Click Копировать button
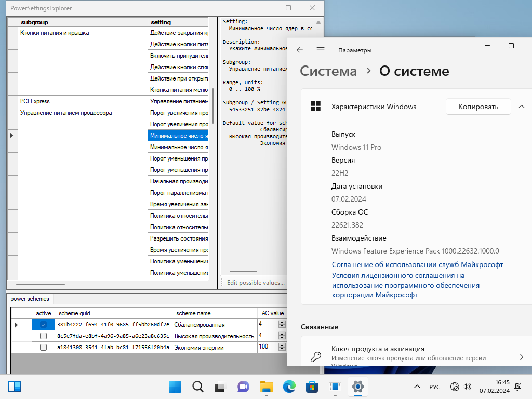This screenshot has height=399, width=532. coord(478,107)
